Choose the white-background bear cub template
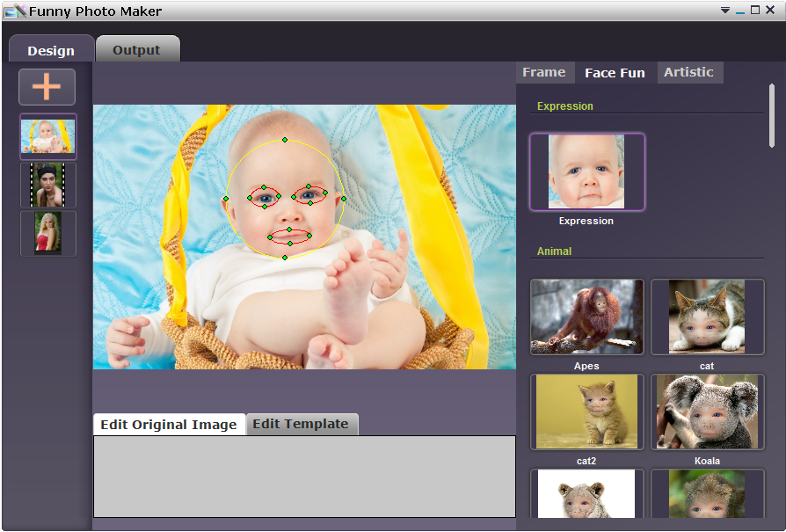The image size is (786, 532). [587, 493]
